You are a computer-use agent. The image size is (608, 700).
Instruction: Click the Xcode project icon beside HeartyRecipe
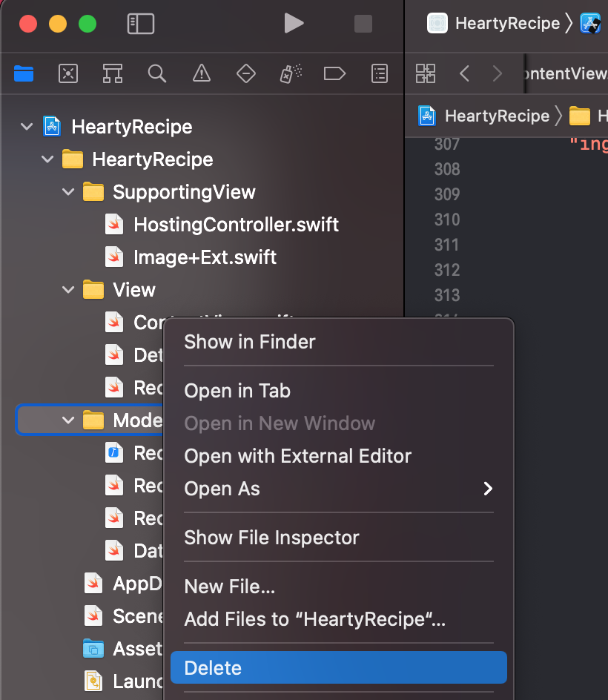pos(52,127)
